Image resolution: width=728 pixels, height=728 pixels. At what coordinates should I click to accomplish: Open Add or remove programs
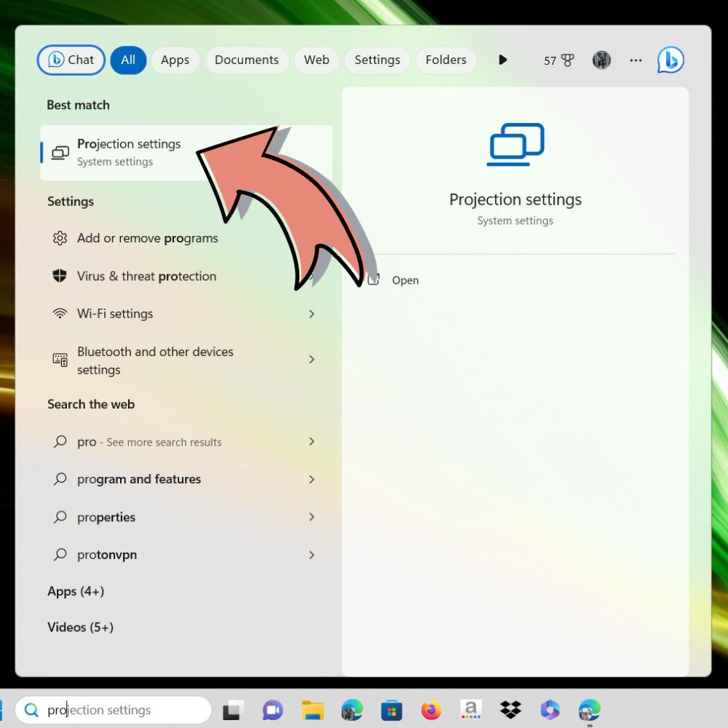186,238
